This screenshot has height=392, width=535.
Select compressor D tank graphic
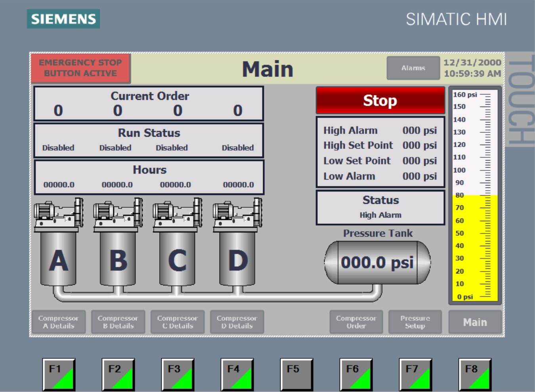pos(237,258)
